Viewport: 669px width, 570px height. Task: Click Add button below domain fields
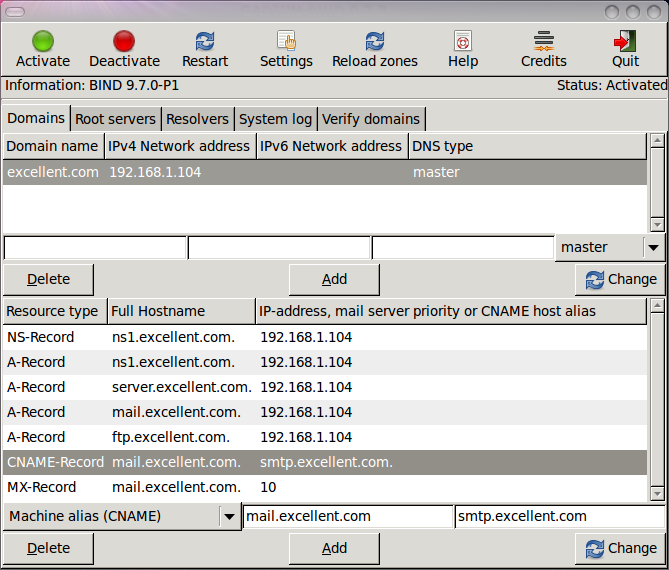(x=334, y=279)
